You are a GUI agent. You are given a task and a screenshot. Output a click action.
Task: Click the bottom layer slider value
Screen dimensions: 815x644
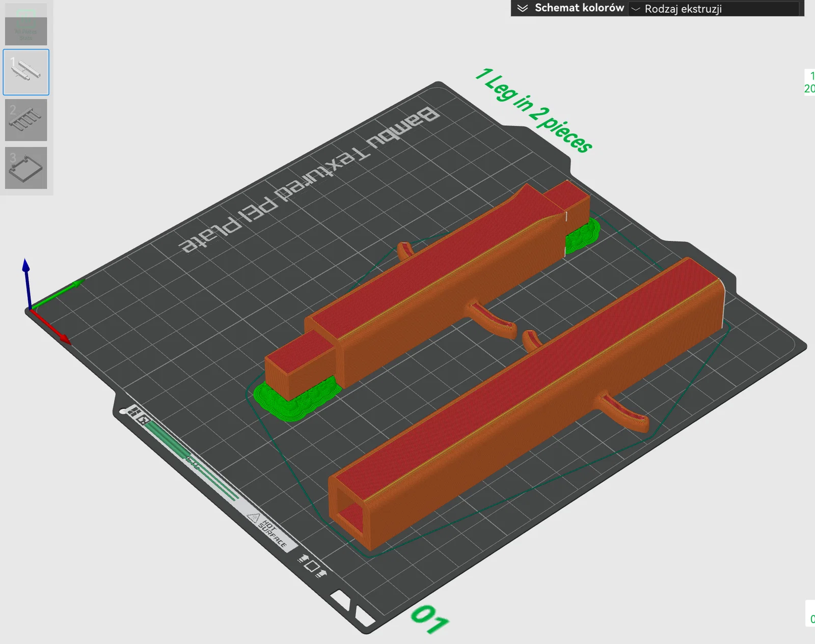tap(811, 619)
